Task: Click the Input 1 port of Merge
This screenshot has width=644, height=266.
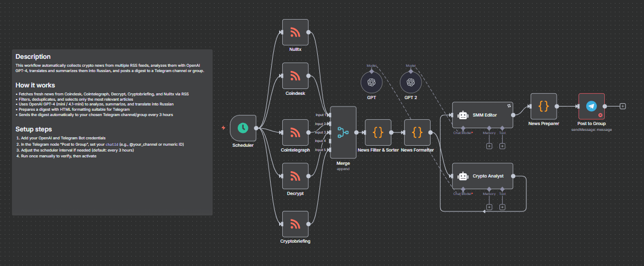Action: (329, 115)
